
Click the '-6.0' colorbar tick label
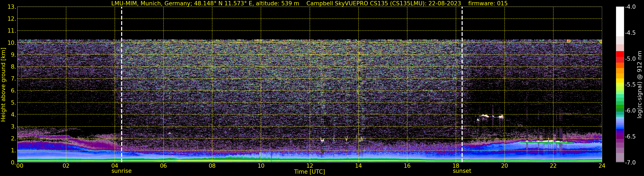(630, 111)
